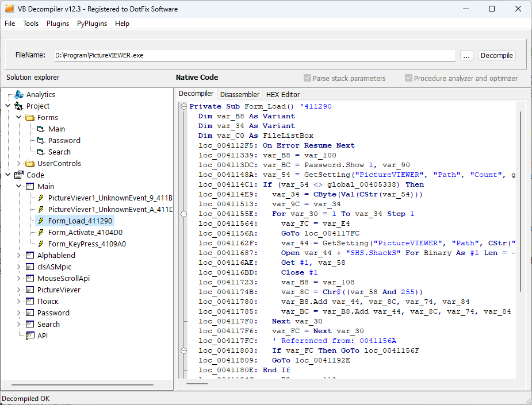Click the UserControls folder icon
The height and width of the screenshot is (405, 532).
[30, 164]
